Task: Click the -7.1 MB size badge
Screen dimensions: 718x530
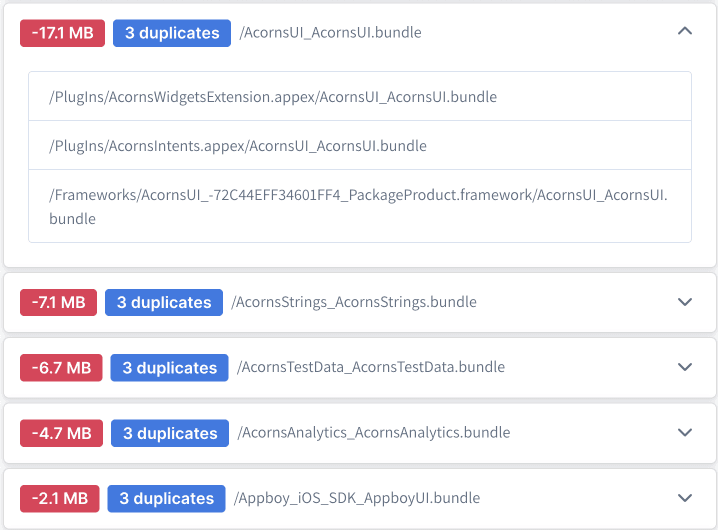Action: click(59, 302)
